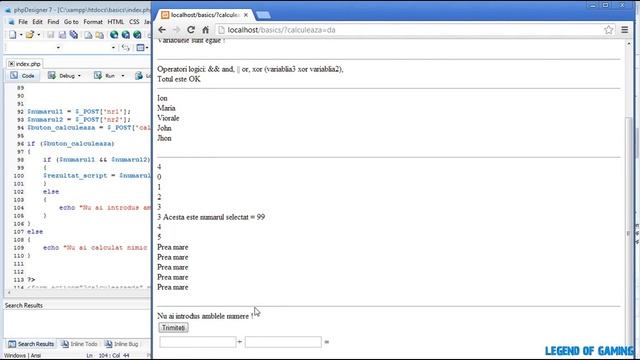The image size is (640, 360).
Task: Click the first number input field
Action: point(198,342)
